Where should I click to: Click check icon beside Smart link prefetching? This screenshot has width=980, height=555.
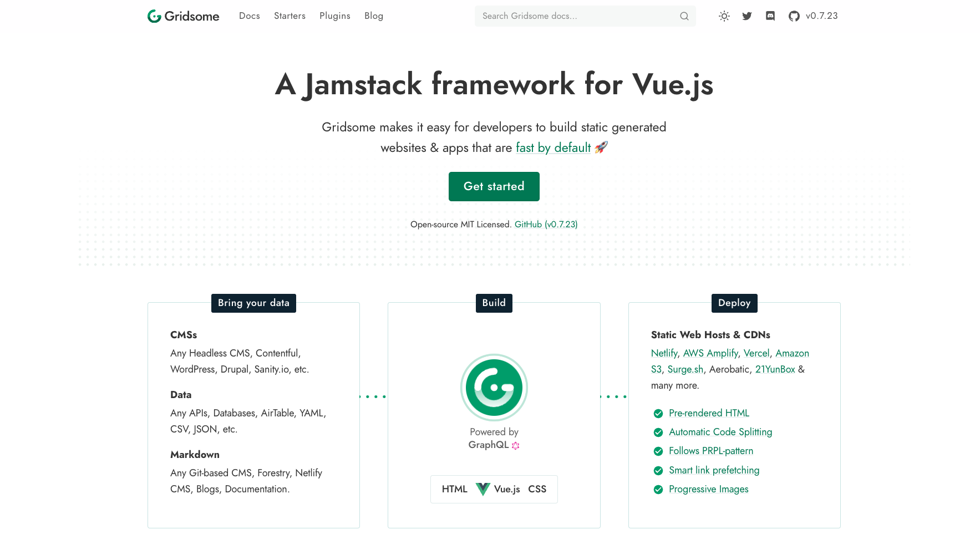(658, 471)
